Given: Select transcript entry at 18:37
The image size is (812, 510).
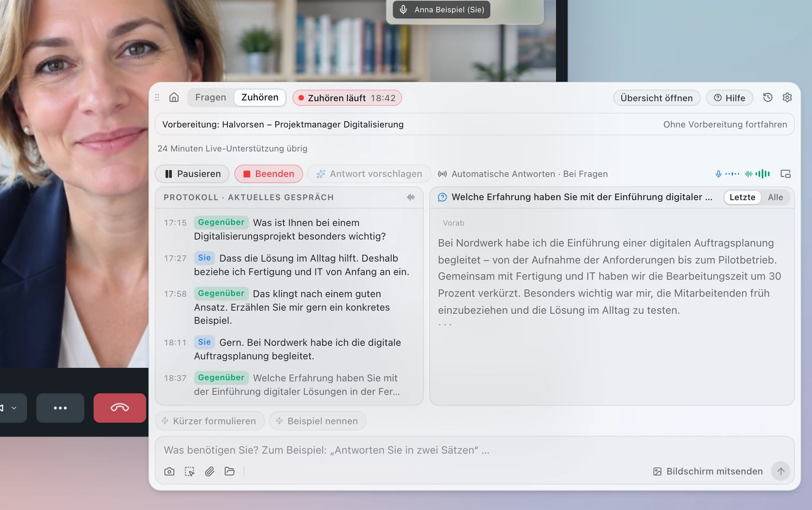Looking at the screenshot, I should pyautogui.click(x=289, y=385).
